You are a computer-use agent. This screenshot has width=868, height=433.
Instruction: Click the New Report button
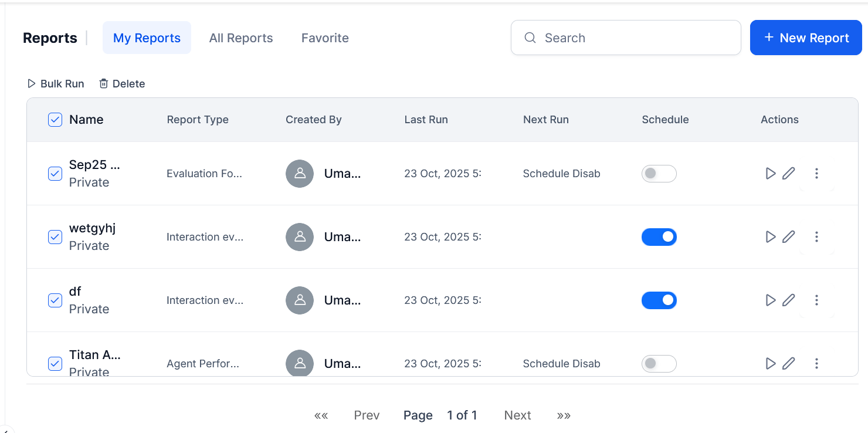806,38
